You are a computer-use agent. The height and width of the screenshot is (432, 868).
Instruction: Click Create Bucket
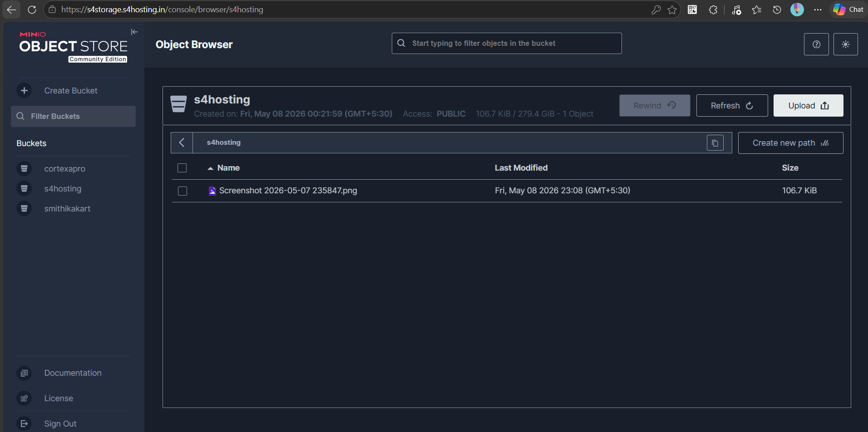71,91
